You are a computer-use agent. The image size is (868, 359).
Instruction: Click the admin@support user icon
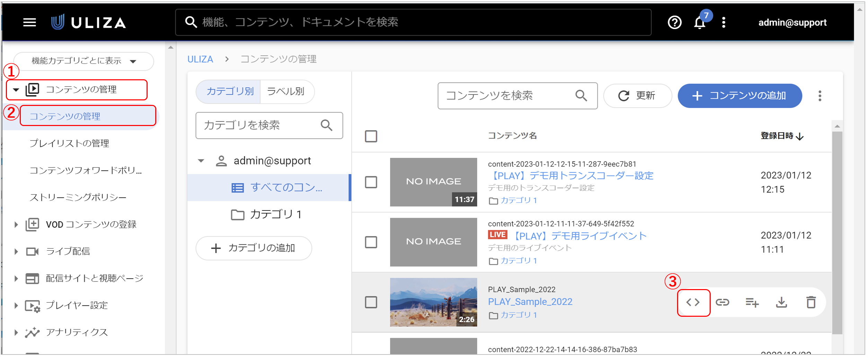tap(221, 161)
